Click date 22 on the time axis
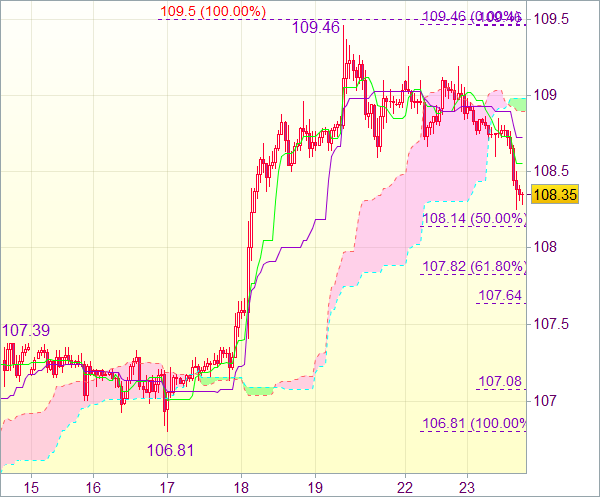The image size is (600, 497). (405, 488)
